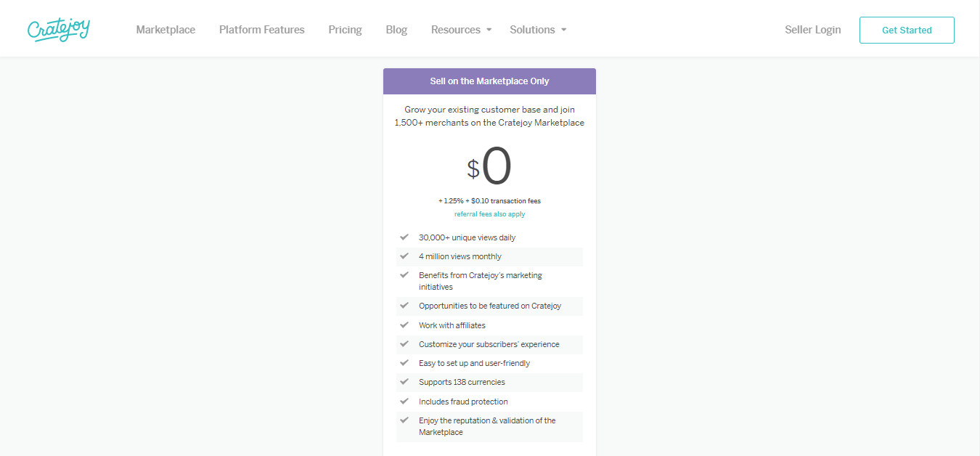The image size is (980, 456).
Task: Click checkmark beside Includes fraud protection
Action: tap(404, 401)
